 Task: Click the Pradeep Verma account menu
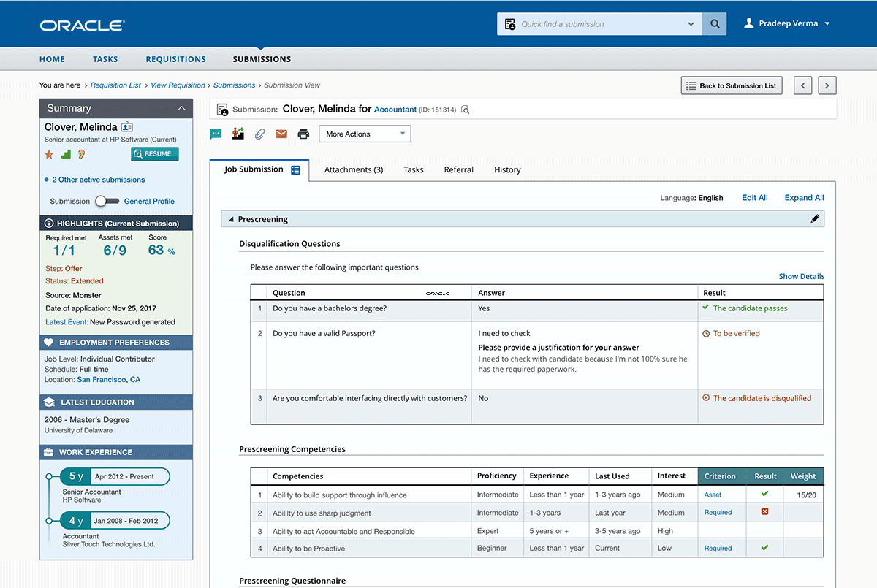pyautogui.click(x=787, y=23)
